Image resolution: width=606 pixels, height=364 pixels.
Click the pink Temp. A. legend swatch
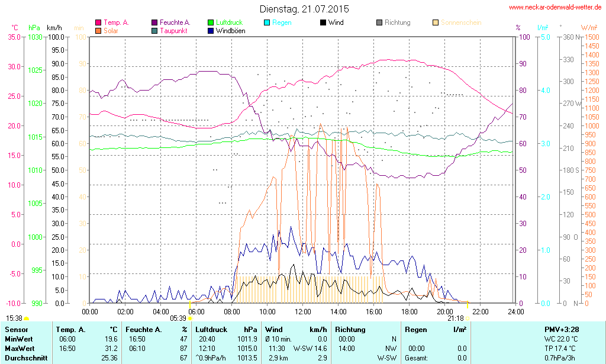click(x=98, y=22)
